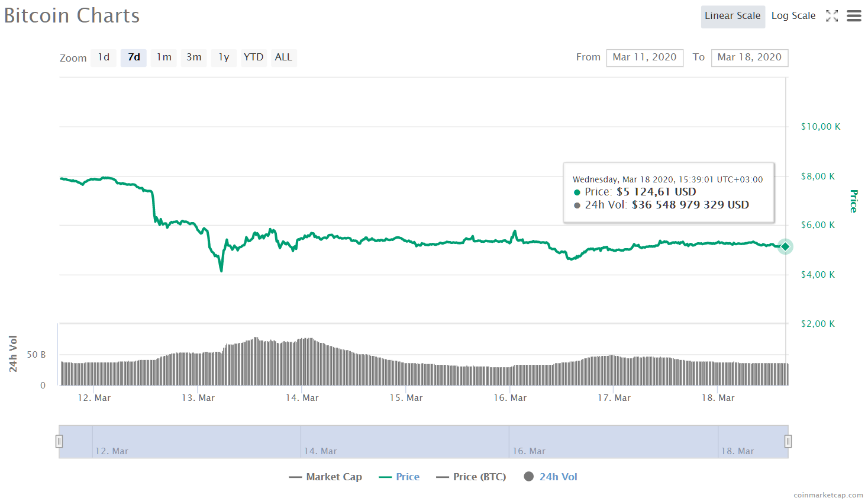Click the current price diamond marker
The width and height of the screenshot is (868, 501).
point(785,246)
